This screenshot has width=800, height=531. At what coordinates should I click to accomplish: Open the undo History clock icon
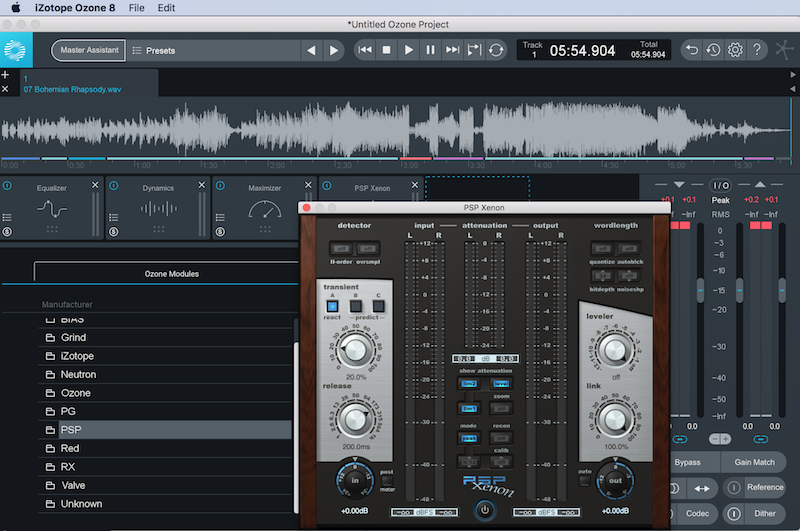(713, 49)
